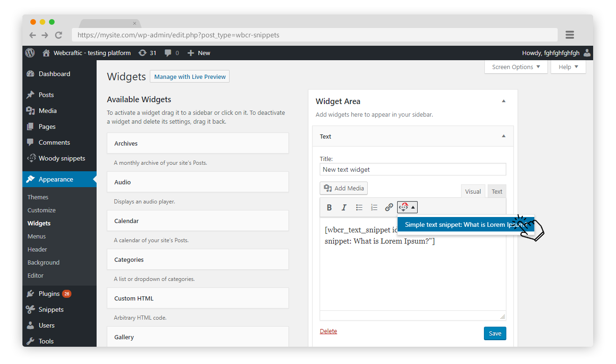Open the user avatar icon
Image resolution: width=616 pixels, height=364 pixels.
click(x=587, y=53)
